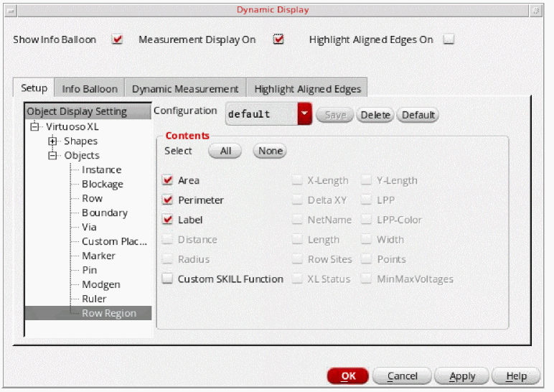The width and height of the screenshot is (554, 392).
Task: Click the None select button
Action: pos(270,151)
